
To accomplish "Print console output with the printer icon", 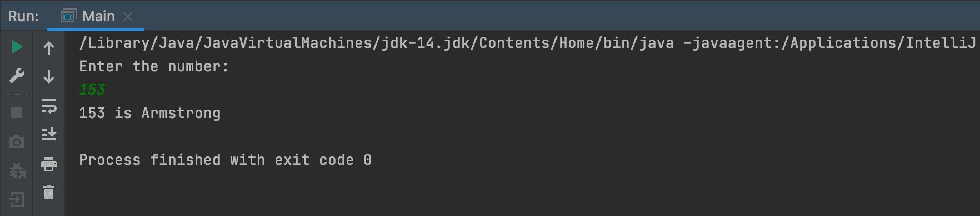I will click(49, 164).
